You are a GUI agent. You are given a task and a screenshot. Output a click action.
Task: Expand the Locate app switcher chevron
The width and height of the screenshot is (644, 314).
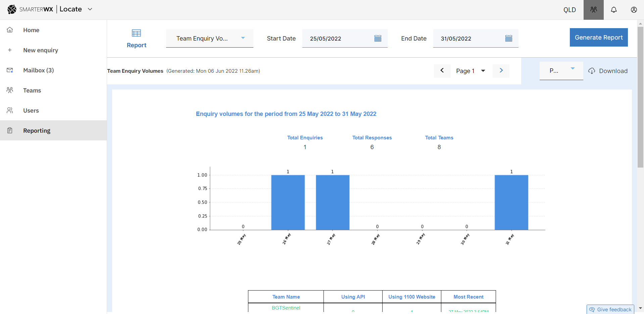point(90,9)
